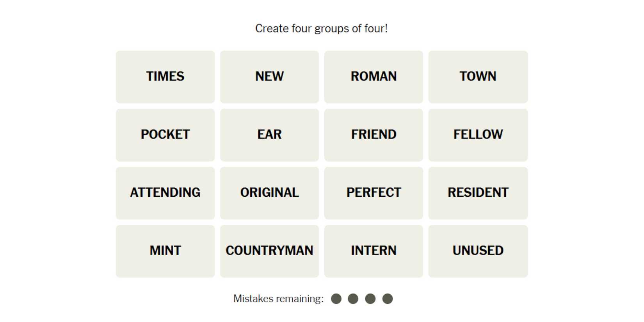Select the ORIGINAL word card

[x=269, y=193]
